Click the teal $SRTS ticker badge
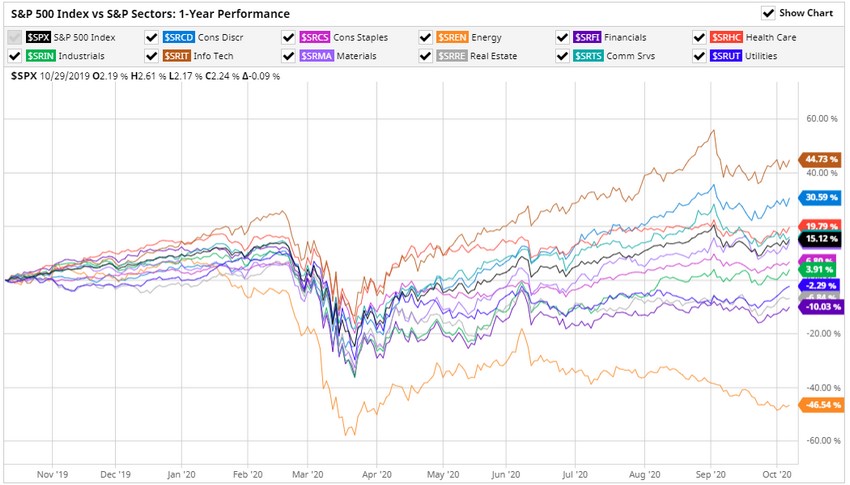This screenshot has width=850, height=485. pos(587,56)
